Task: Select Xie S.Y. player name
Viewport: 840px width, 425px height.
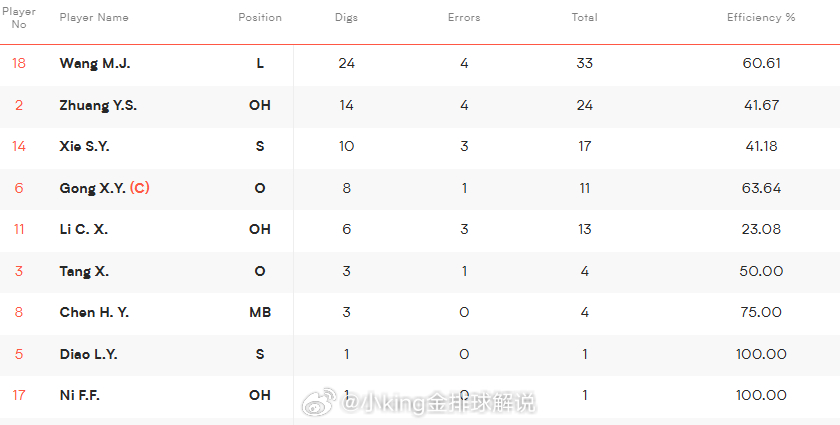Action: [x=84, y=146]
